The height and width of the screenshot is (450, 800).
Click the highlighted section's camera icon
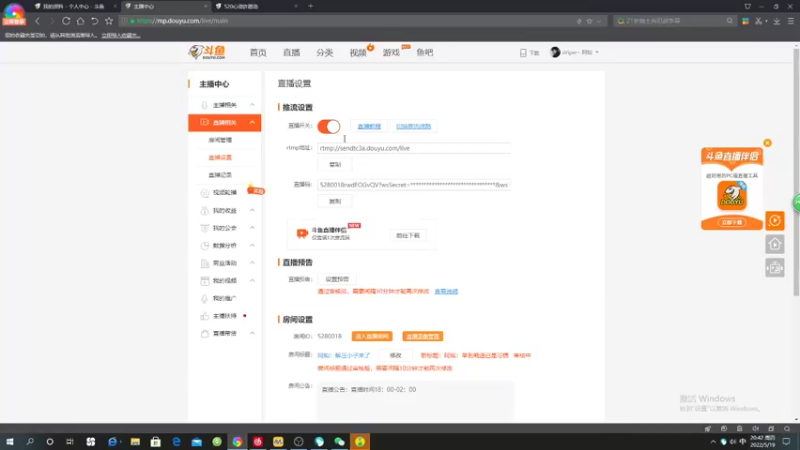coord(205,122)
